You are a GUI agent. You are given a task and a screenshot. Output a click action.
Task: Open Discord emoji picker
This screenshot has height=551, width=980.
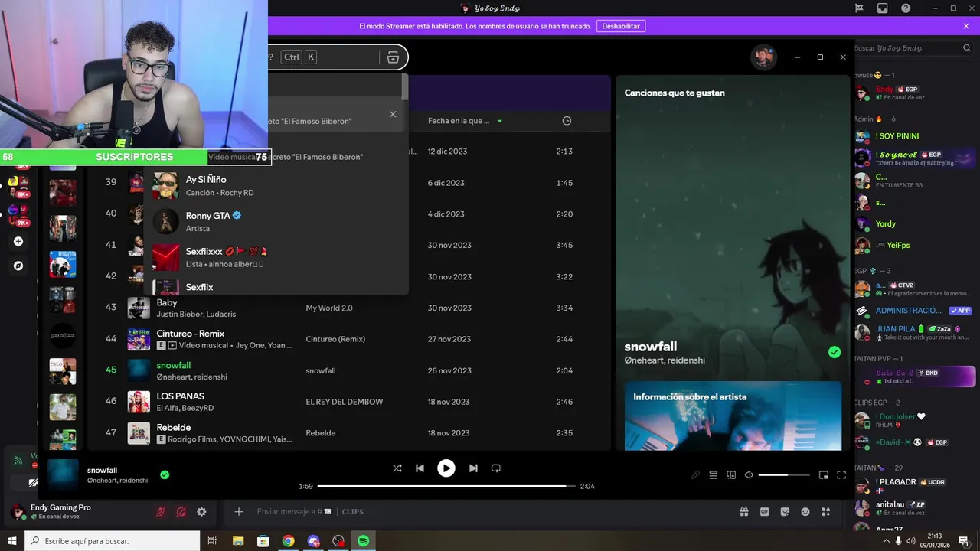[x=805, y=512]
